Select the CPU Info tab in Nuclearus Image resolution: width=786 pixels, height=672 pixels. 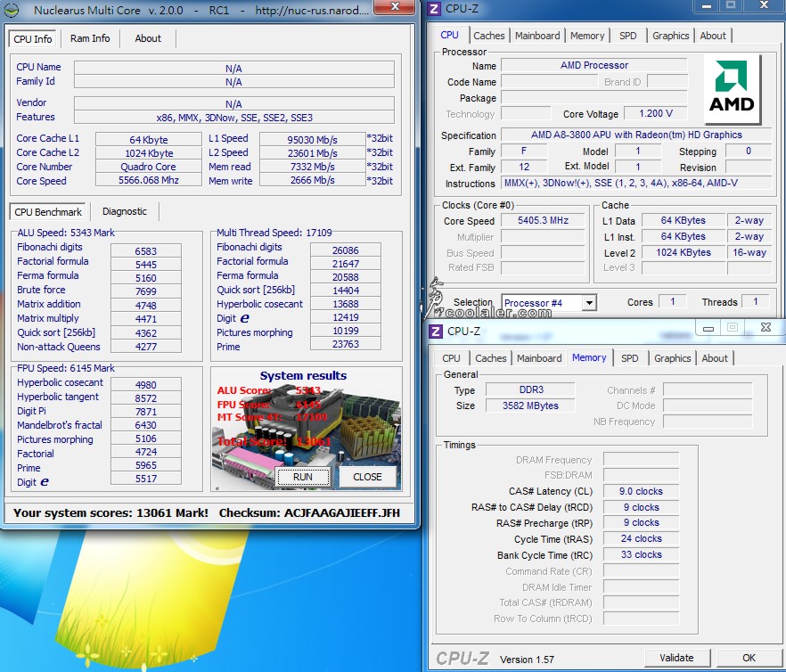coord(33,39)
